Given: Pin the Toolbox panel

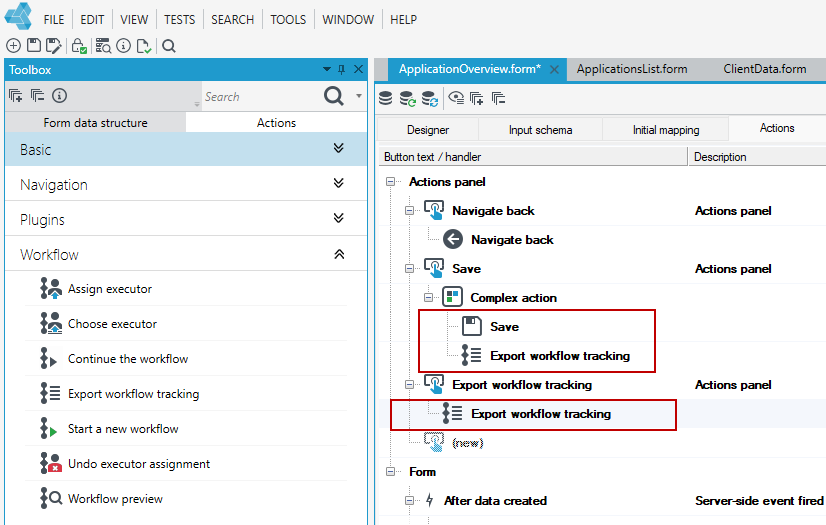Looking at the screenshot, I should 341,69.
